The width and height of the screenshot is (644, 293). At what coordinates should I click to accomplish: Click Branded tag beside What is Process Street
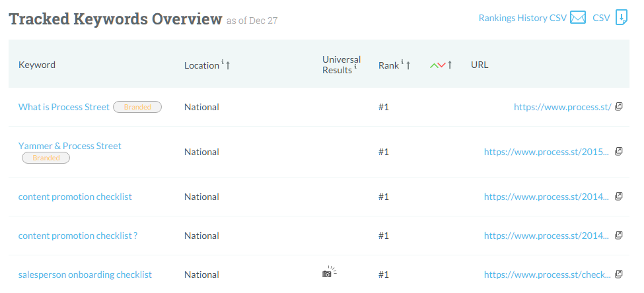[137, 107]
